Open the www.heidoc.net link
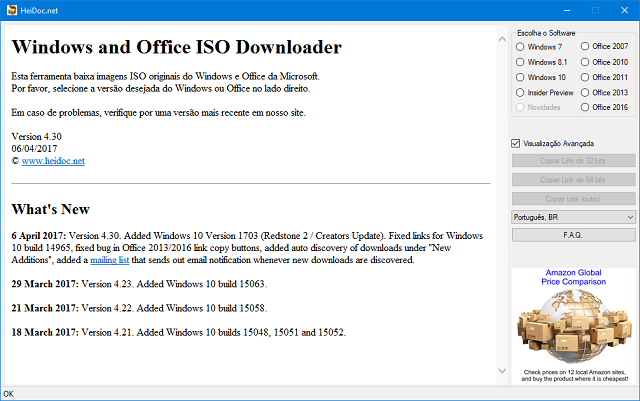Image resolution: width=640 pixels, height=401 pixels. [53, 161]
